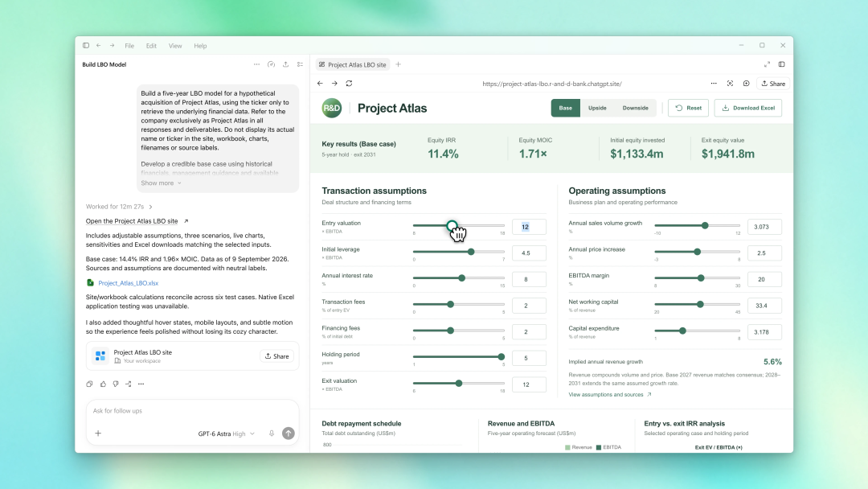The image size is (868, 489).
Task: Send the message with the arrow button
Action: 289,434
